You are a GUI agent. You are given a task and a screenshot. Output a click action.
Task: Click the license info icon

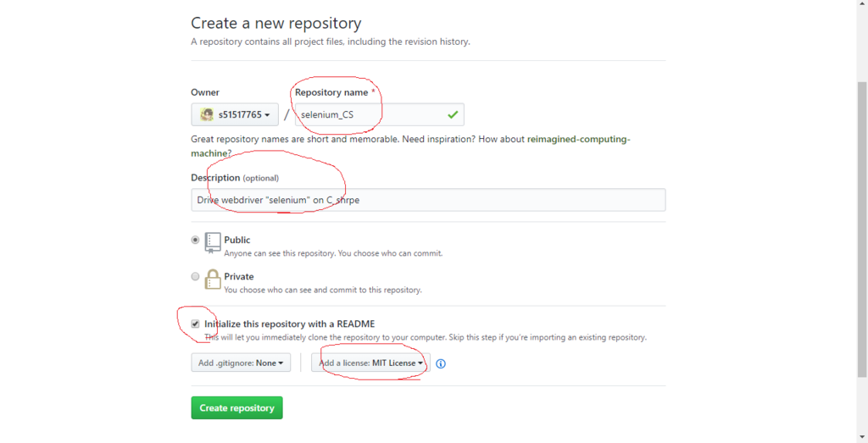[441, 363]
